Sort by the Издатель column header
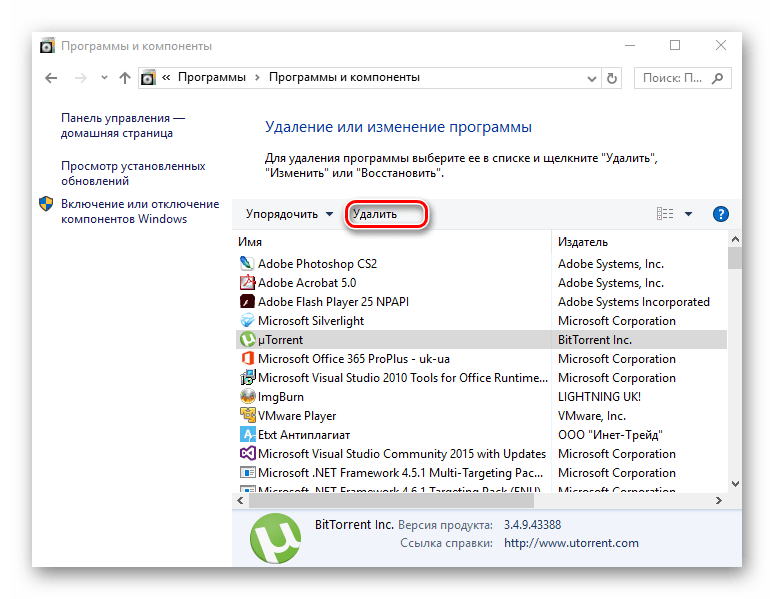Image resolution: width=774 pixels, height=599 pixels. (x=639, y=242)
